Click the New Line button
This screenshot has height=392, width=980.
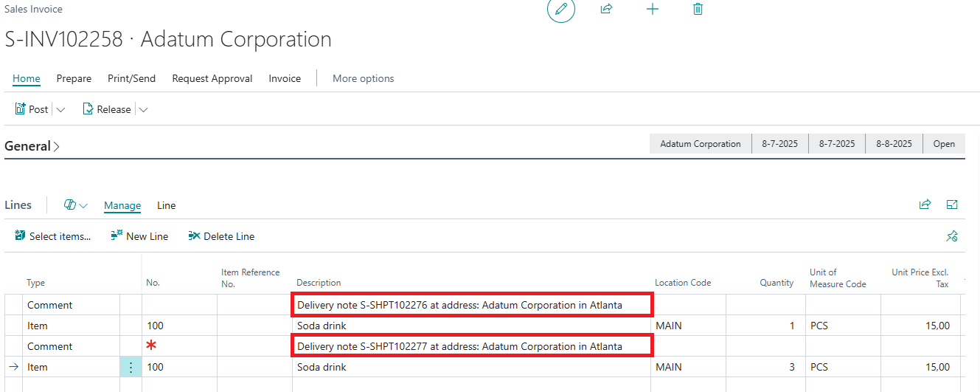click(139, 236)
